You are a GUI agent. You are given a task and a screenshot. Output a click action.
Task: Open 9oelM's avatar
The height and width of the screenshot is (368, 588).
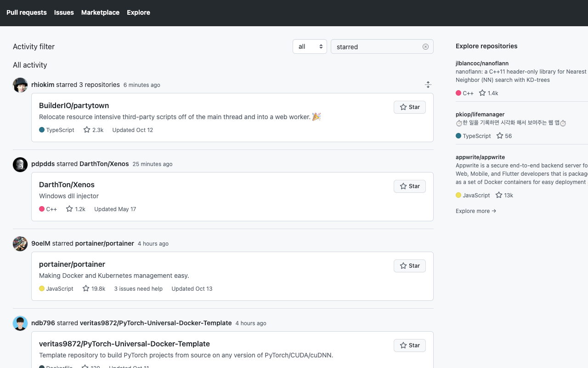(20, 244)
